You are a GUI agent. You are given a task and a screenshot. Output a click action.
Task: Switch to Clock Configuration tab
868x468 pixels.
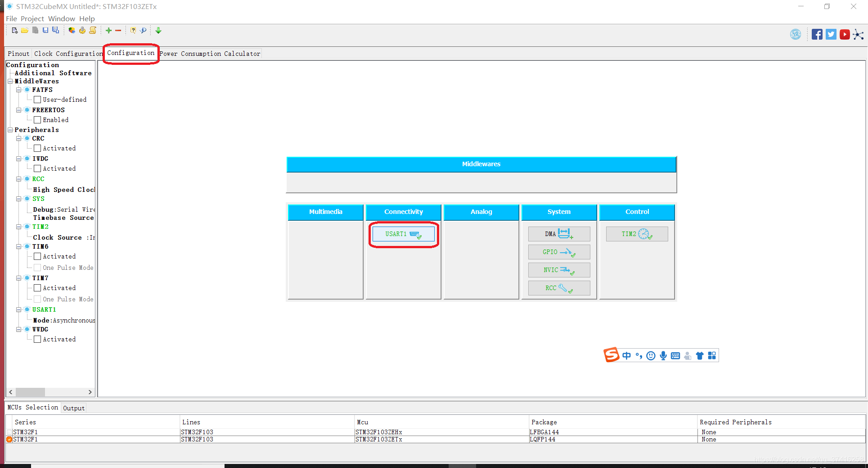tap(68, 54)
